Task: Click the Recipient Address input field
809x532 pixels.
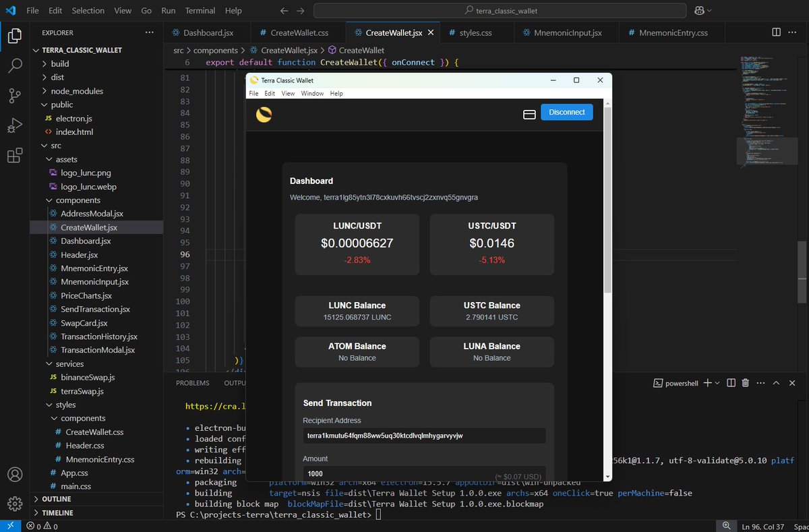Action: tap(424, 436)
